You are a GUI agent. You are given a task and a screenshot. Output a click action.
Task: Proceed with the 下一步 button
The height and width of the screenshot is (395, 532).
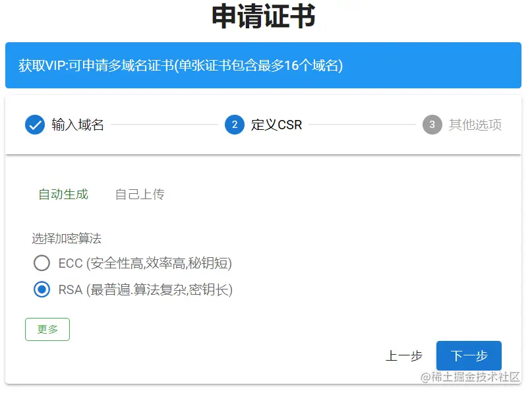click(x=469, y=355)
